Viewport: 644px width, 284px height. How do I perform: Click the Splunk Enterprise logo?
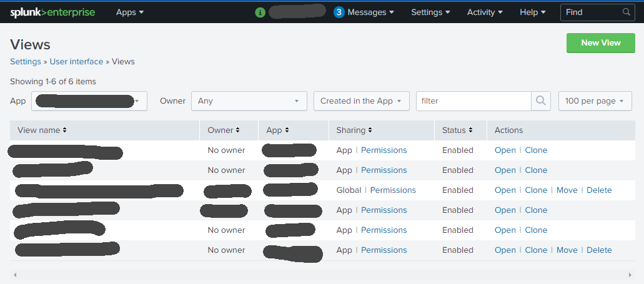(52, 12)
